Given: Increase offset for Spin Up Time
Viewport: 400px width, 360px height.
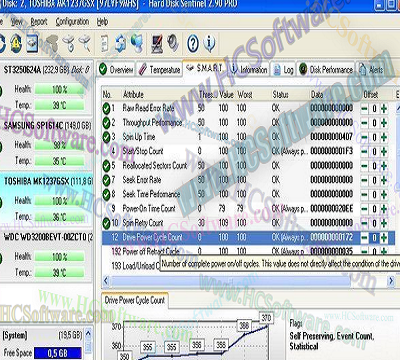Looking at the screenshot, I should click(x=384, y=137).
